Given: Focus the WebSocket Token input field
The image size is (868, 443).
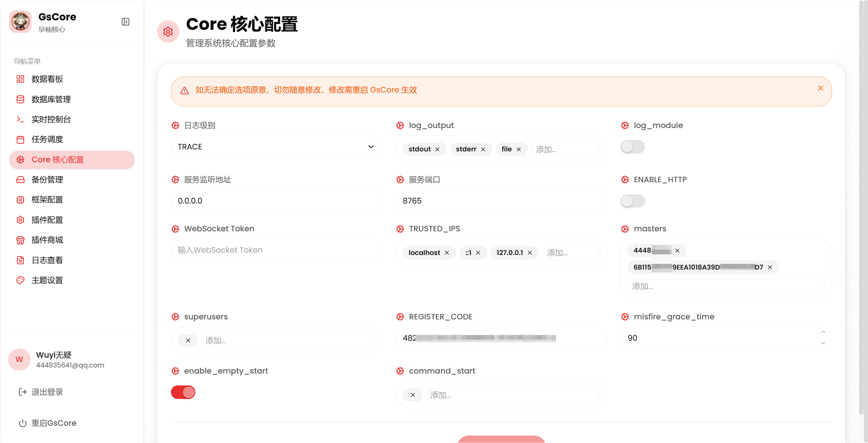Looking at the screenshot, I should click(276, 250).
